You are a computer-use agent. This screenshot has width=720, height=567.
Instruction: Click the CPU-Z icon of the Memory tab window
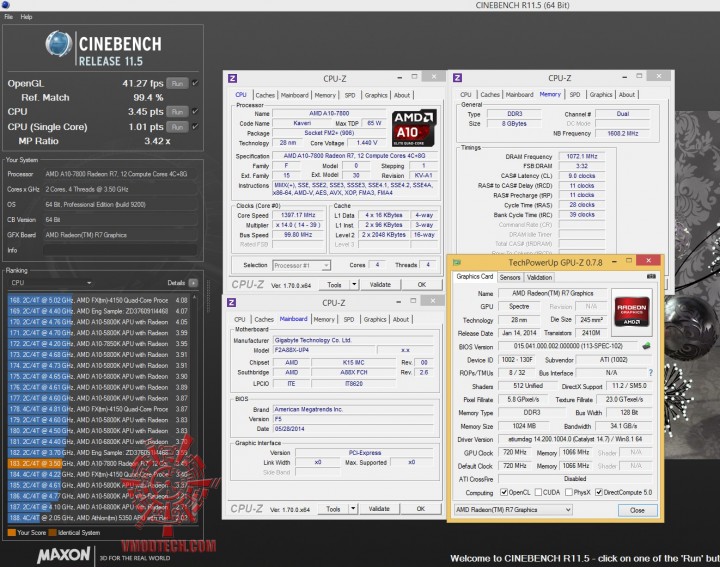pyautogui.click(x=457, y=78)
